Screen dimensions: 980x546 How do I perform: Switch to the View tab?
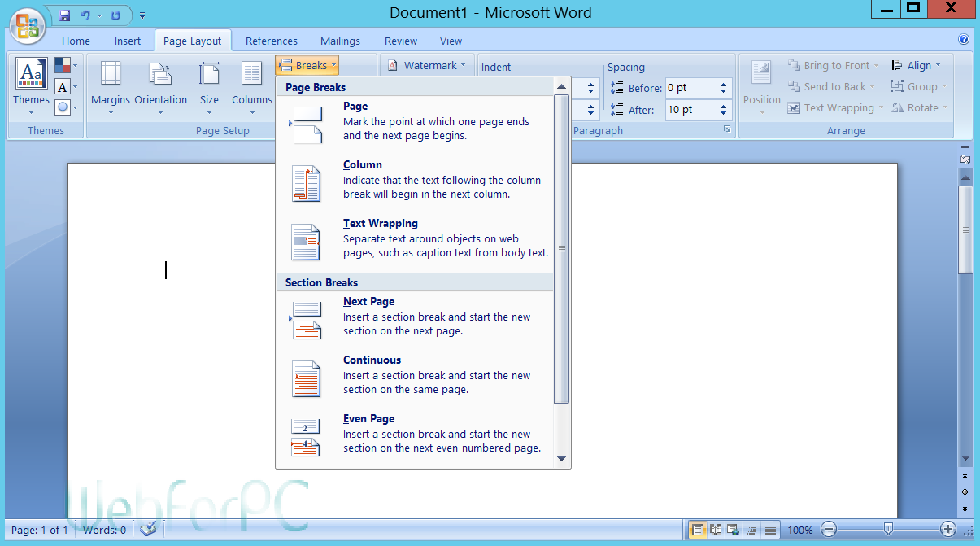coord(451,41)
